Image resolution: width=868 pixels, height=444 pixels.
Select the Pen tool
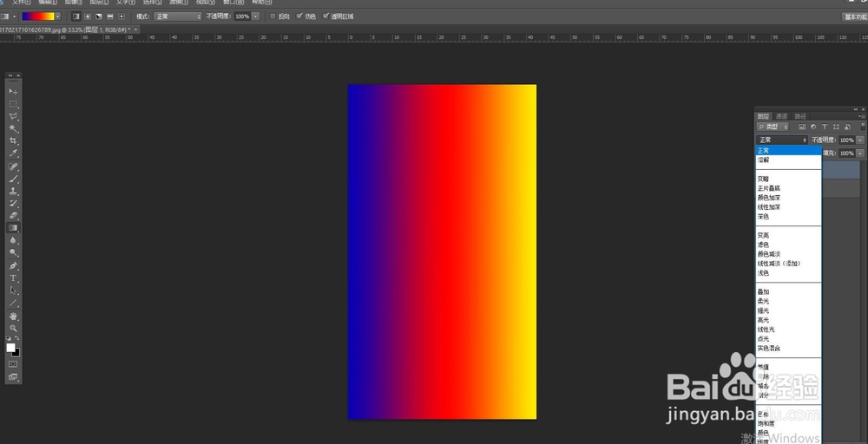click(x=13, y=266)
